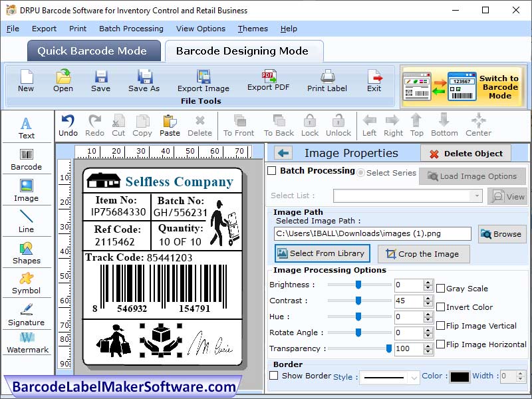The height and width of the screenshot is (399, 532).
Task: Align object Right
Action: point(393,126)
